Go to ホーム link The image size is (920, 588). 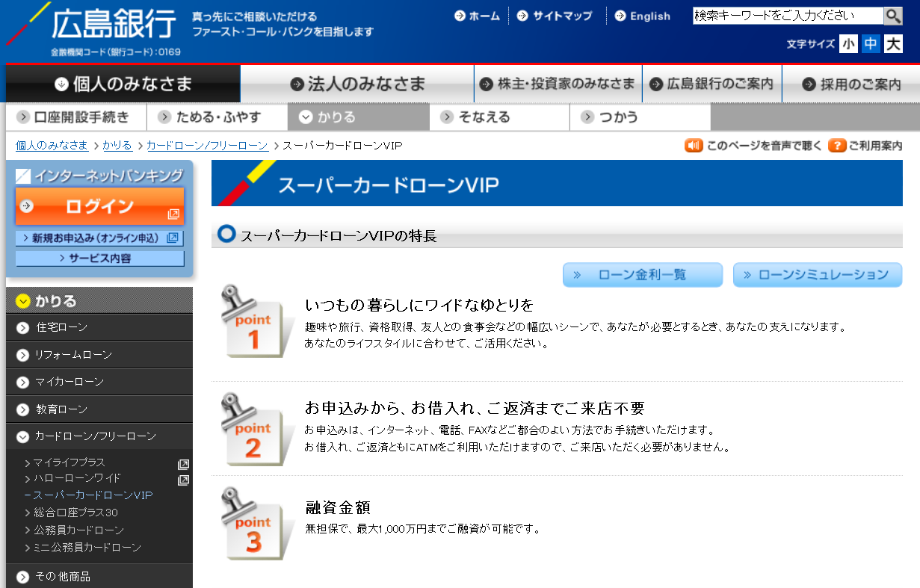484,16
